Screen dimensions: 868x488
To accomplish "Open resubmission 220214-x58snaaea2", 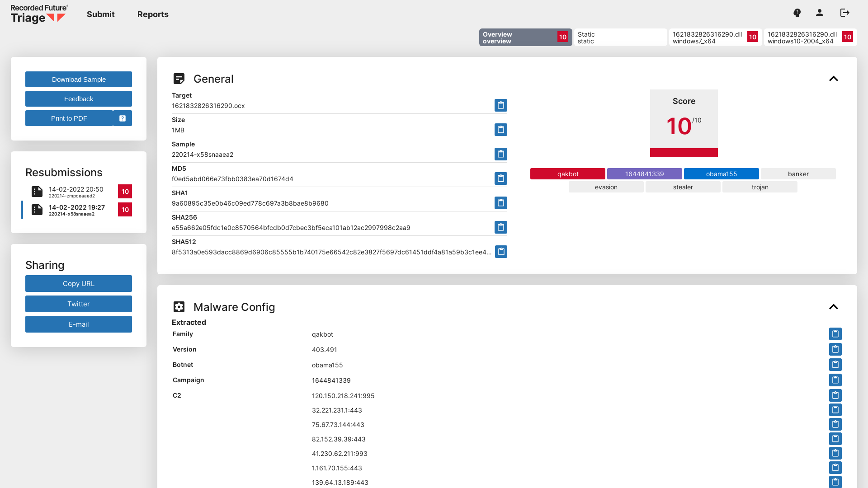I will [77, 210].
